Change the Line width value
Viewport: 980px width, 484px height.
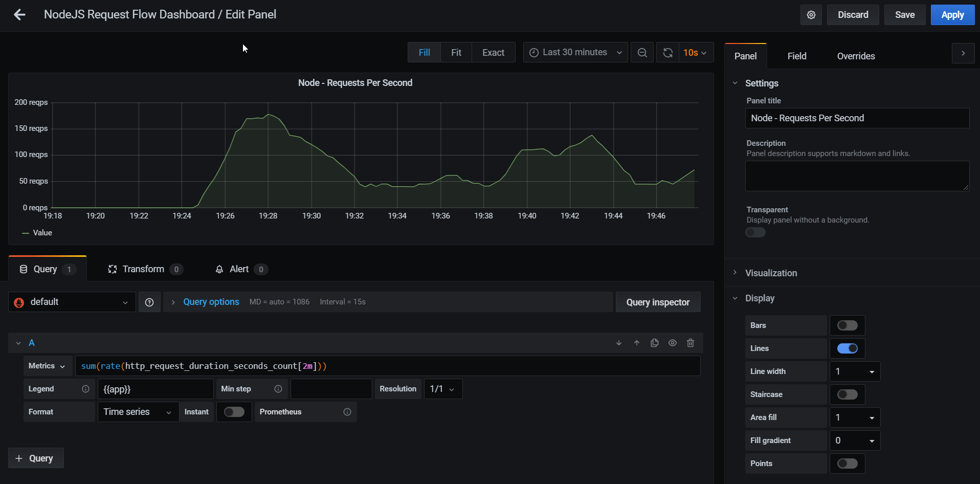(x=854, y=371)
